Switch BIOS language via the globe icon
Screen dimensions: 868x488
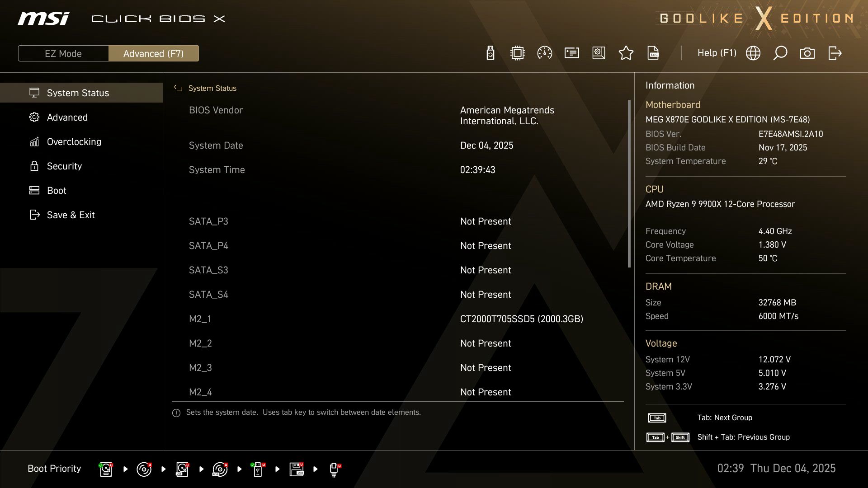tap(753, 53)
